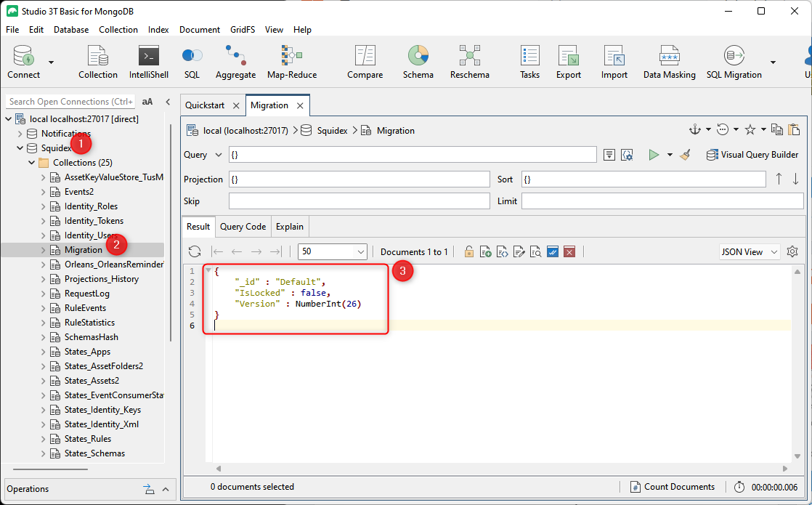Open the run query options arrow

[670, 155]
